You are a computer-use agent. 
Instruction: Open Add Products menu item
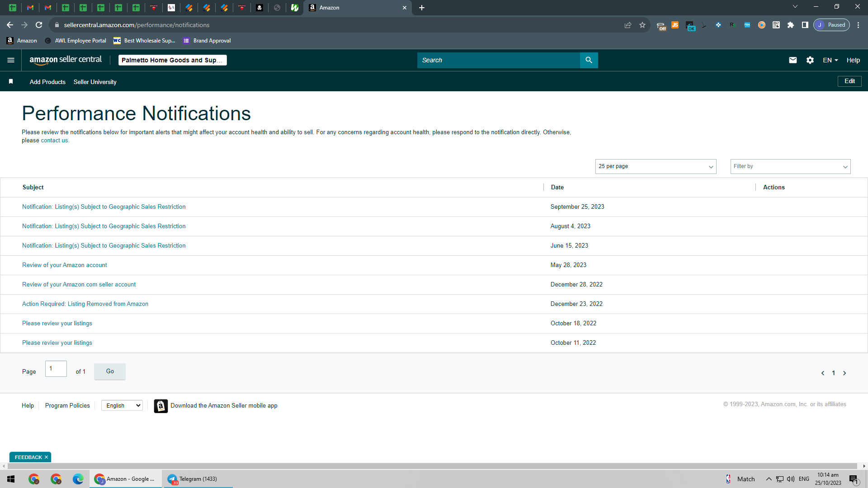coord(47,82)
